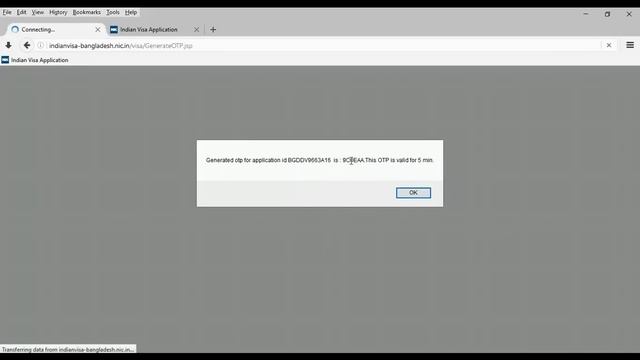This screenshot has height=360, width=640.
Task: Stop loading the page with X icon
Action: (609, 45)
